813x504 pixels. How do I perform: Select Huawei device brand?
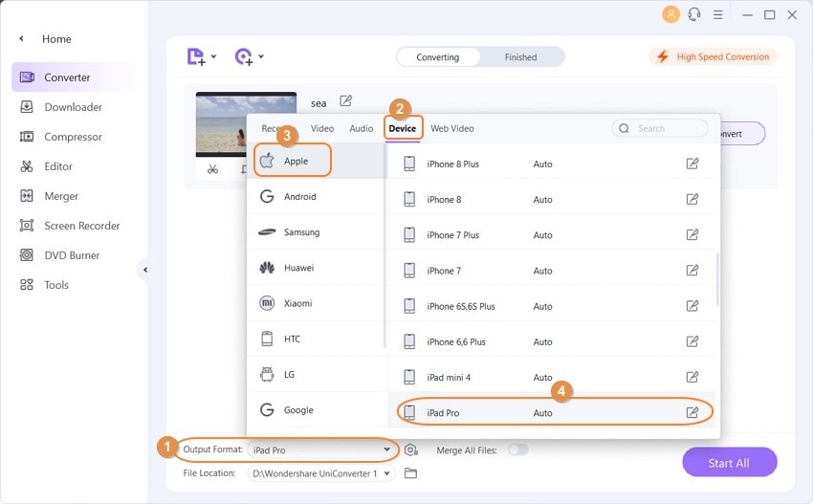coord(318,268)
